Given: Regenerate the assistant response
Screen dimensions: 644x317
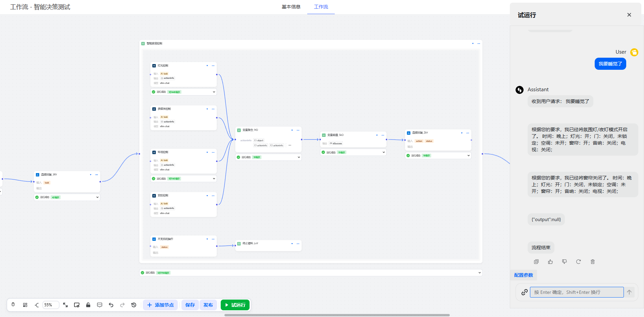Looking at the screenshot, I should [x=579, y=262].
